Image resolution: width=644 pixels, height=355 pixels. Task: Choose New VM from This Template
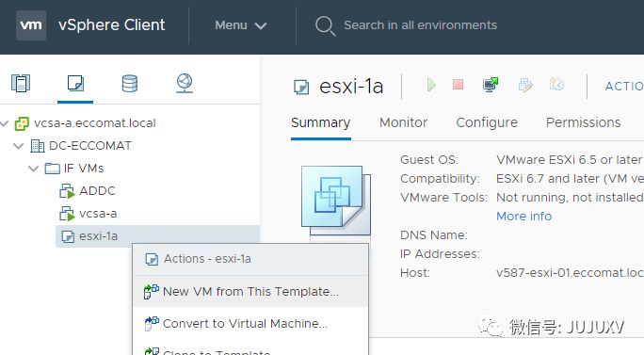[250, 291]
